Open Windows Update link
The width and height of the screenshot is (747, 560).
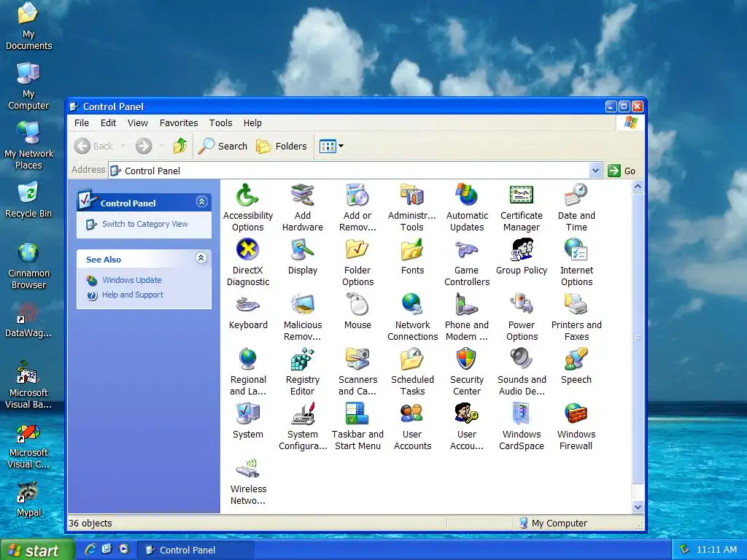[132, 280]
